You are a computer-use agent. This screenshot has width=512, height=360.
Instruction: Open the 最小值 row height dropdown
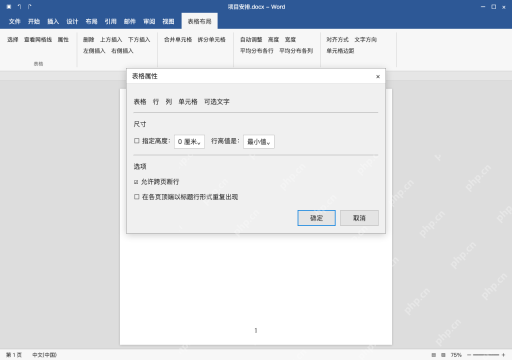[x=259, y=142]
